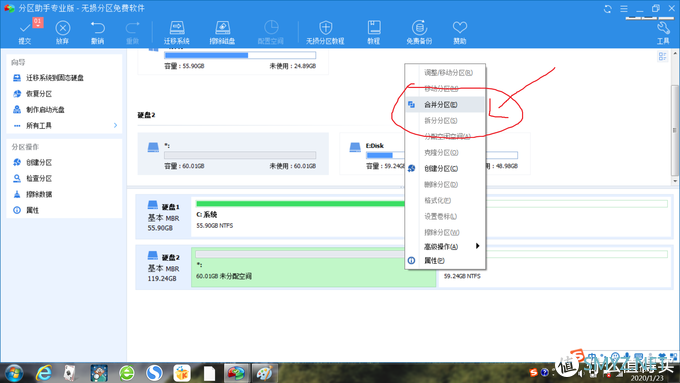
Task: Click greyed 删除分区(D) menu entry
Action: [445, 184]
